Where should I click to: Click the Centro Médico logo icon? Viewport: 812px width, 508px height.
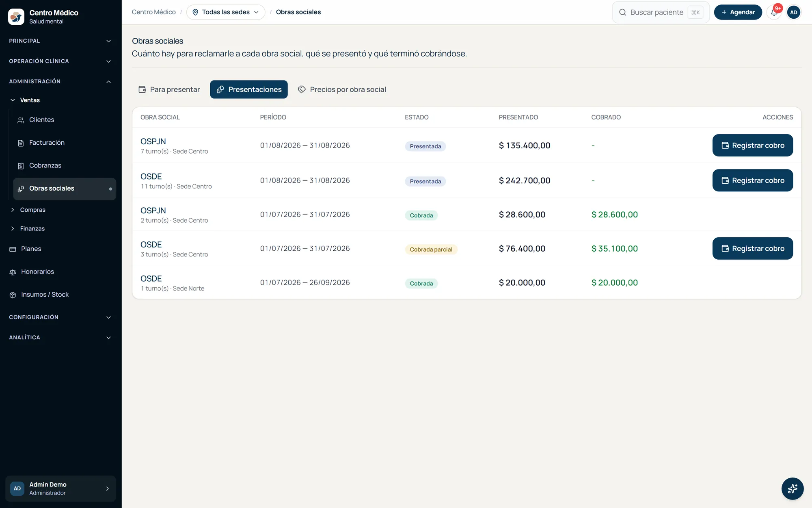pos(16,17)
